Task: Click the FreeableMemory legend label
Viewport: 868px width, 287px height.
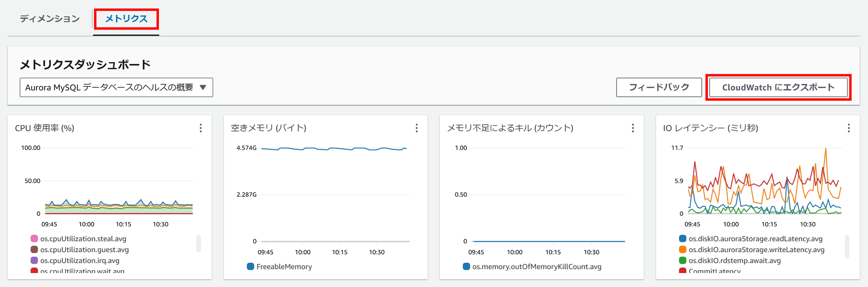Action: pos(284,267)
